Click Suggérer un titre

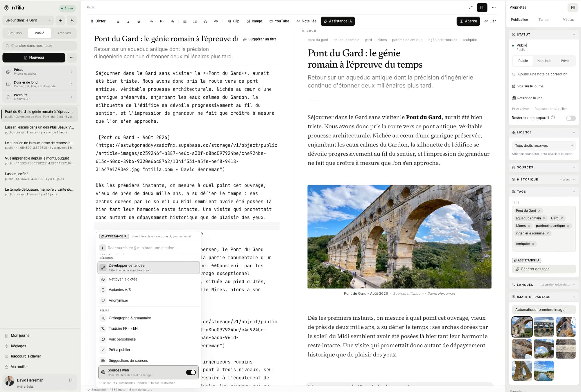pyautogui.click(x=260, y=39)
